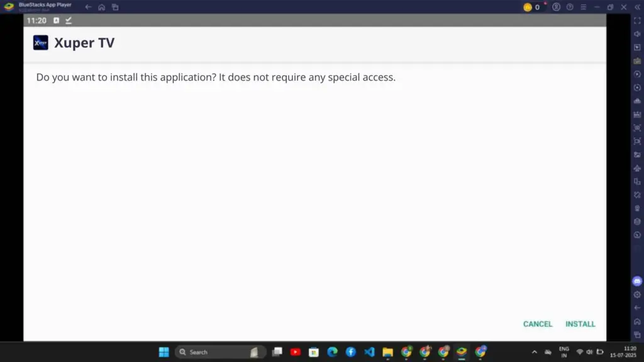Click the Android home navigation button

pos(101,7)
